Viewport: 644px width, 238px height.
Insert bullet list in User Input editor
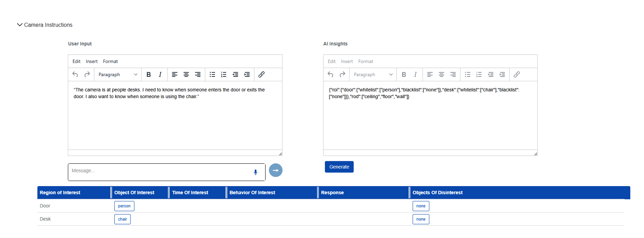(212, 75)
